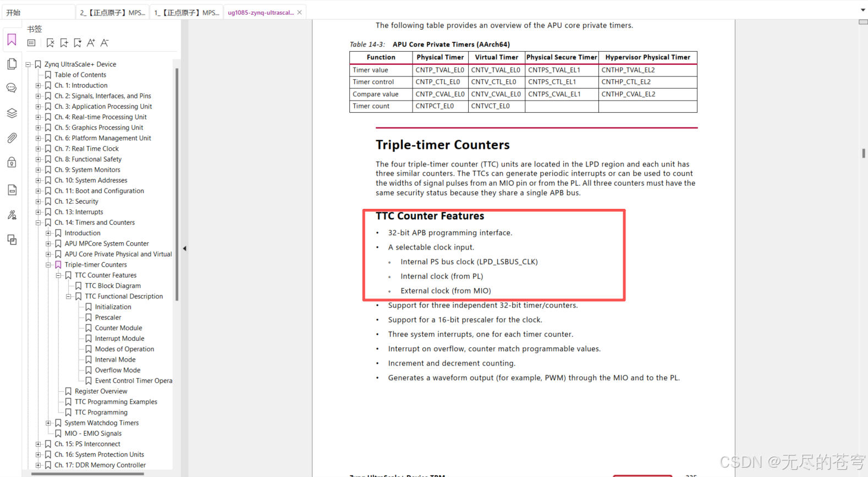Open TTC Counter Features bookmark
868x477 pixels.
coord(106,275)
